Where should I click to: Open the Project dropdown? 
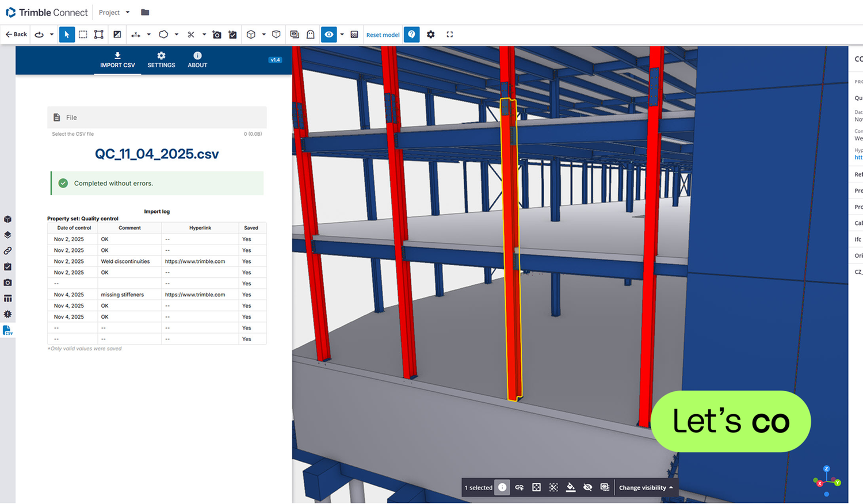pyautogui.click(x=114, y=12)
